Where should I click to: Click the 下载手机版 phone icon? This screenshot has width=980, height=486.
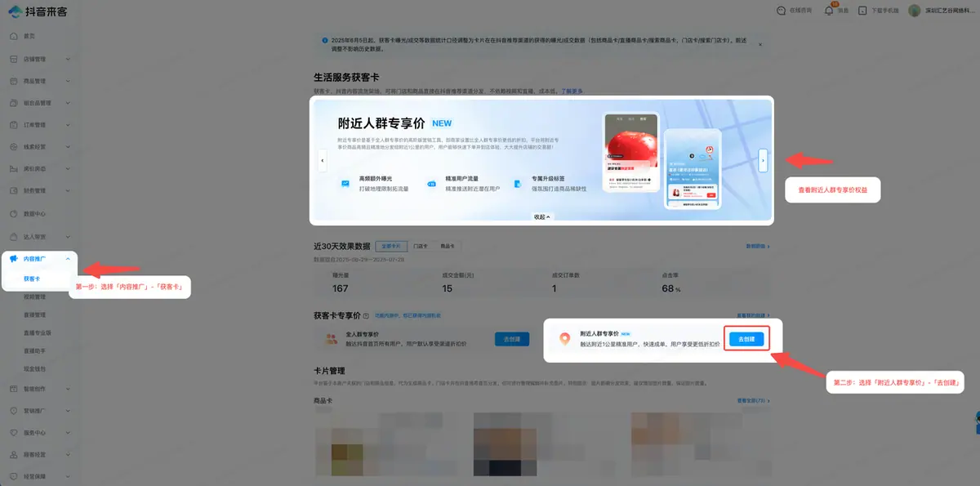[863, 11]
